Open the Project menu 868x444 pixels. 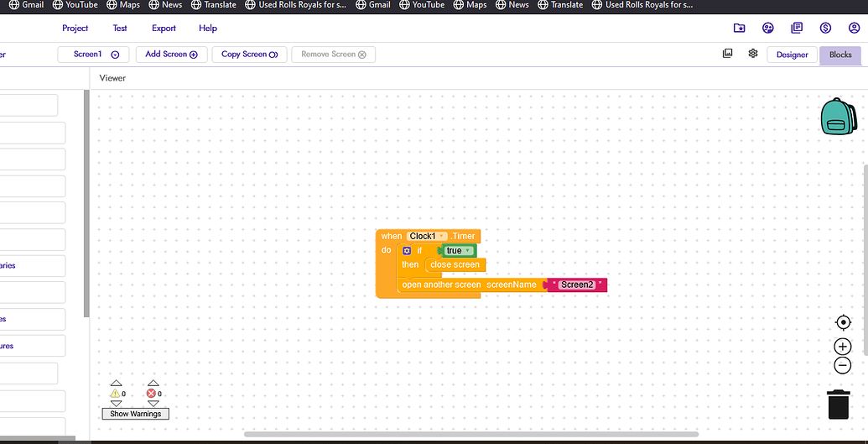(x=75, y=29)
